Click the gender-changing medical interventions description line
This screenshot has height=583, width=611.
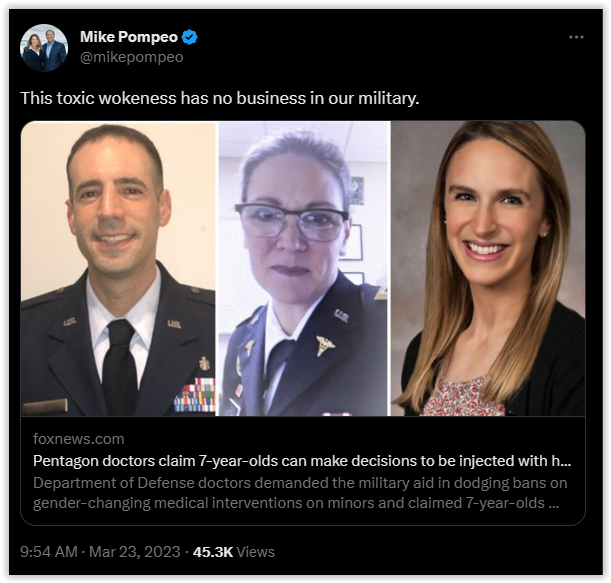click(296, 503)
